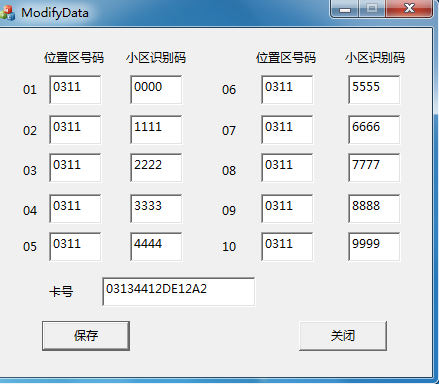Select row 02 位置区号码 field
Viewport: 439px width, 384px height.
coord(75,130)
